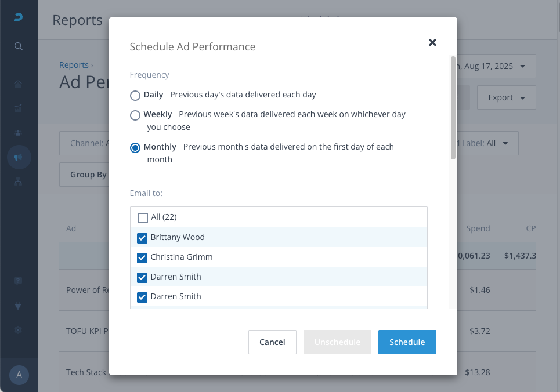This screenshot has height=392, width=560.
Task: Expand the date range dropdown
Action: tap(497, 66)
